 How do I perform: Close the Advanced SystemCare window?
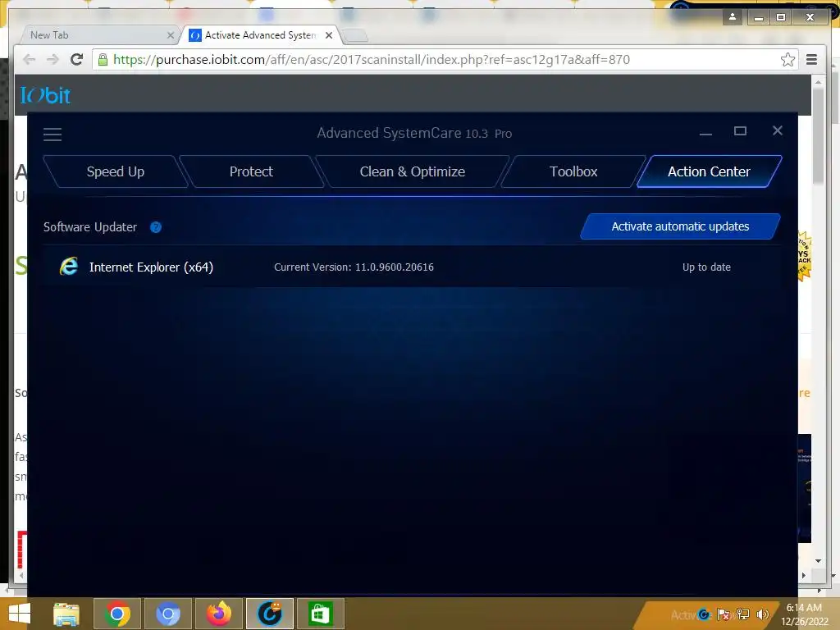tap(778, 130)
